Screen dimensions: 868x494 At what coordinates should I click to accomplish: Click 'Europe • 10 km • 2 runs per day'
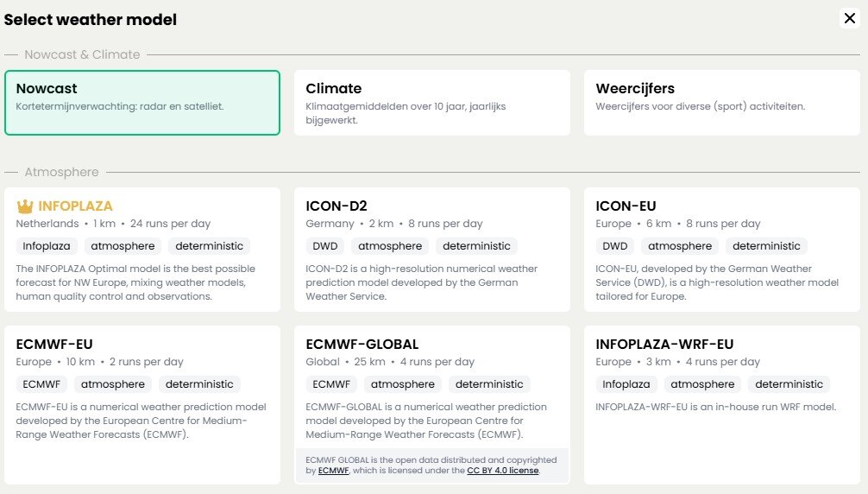pyautogui.click(x=99, y=362)
